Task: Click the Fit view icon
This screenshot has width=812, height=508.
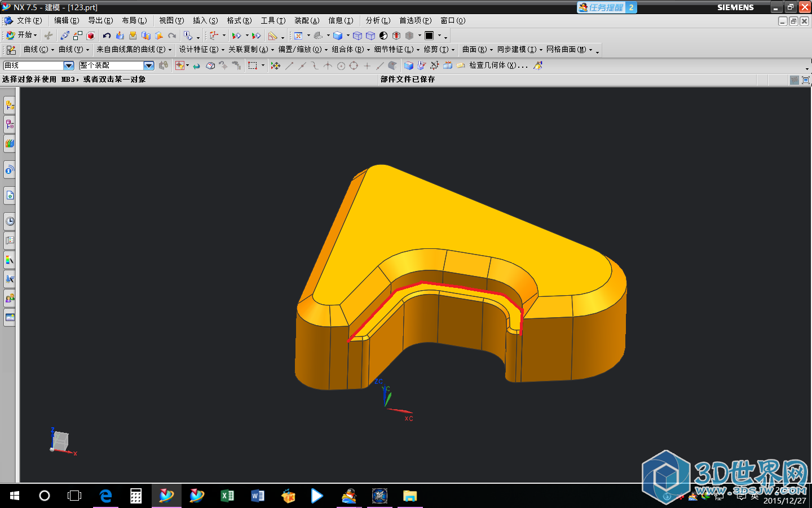Action: [298, 36]
